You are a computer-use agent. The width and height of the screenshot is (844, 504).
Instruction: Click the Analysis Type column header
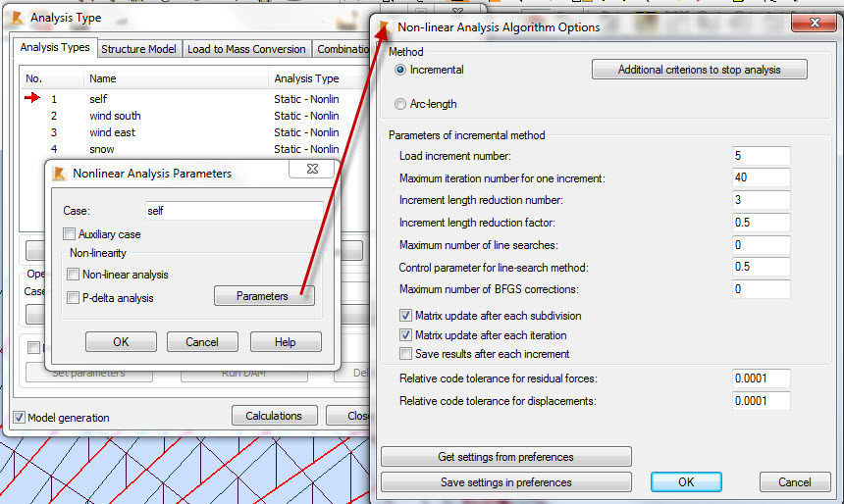320,78
